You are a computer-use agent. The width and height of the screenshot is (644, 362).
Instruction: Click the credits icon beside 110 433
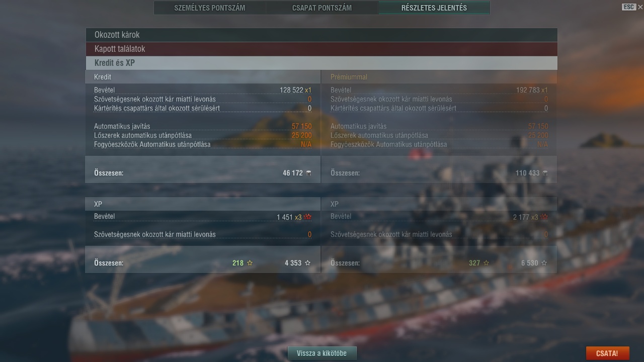[x=545, y=173]
